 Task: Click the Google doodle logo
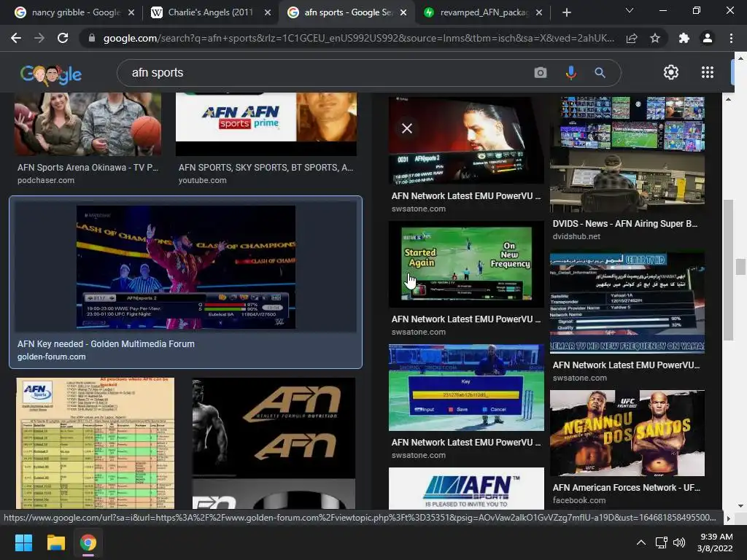click(x=51, y=74)
